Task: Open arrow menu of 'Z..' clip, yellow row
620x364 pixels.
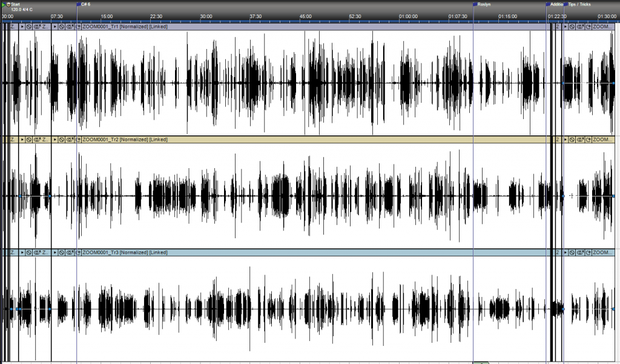Action: click(x=22, y=139)
